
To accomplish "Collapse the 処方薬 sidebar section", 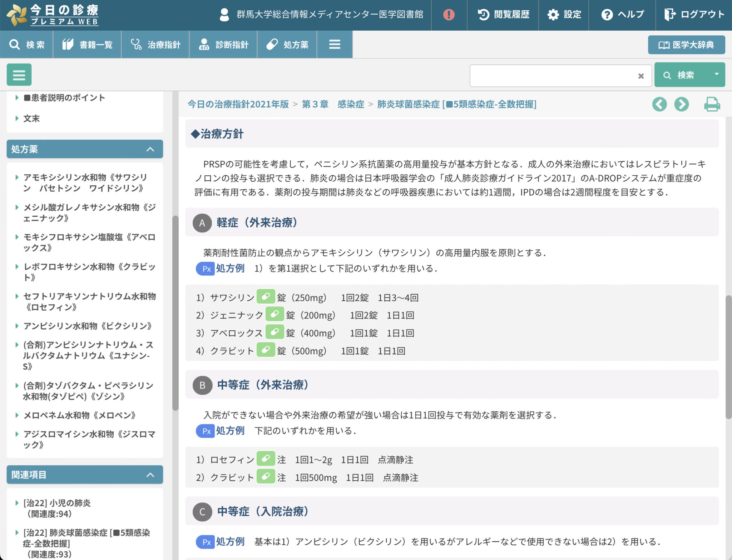I will click(150, 149).
